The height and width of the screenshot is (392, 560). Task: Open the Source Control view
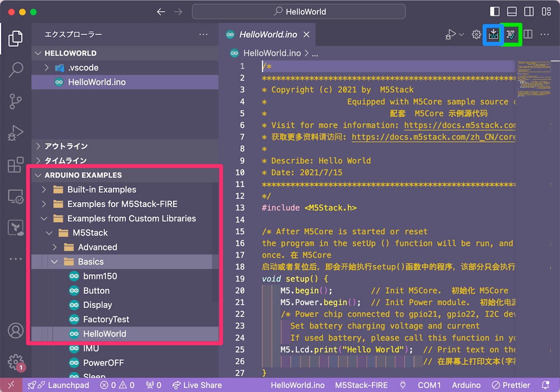point(15,101)
